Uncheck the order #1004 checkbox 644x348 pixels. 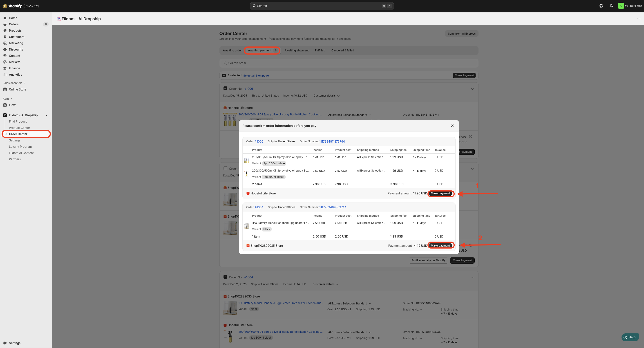point(225,277)
